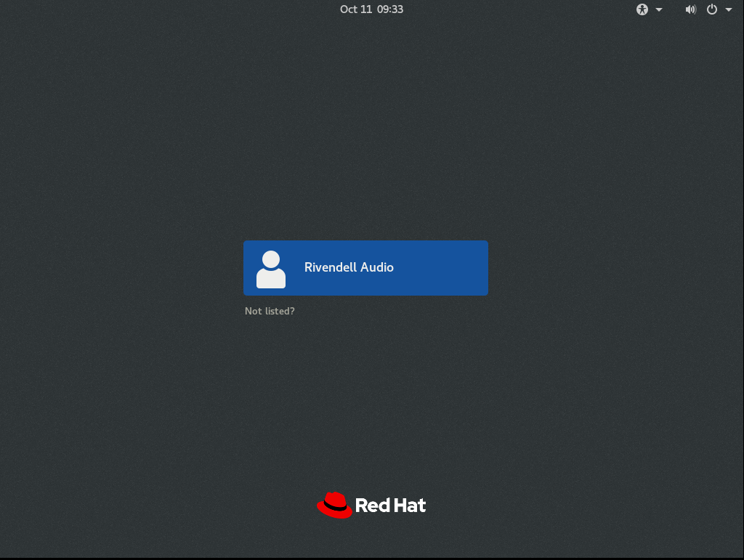Select the Rivendell Audio user name
Image resolution: width=744 pixels, height=560 pixels.
point(349,267)
